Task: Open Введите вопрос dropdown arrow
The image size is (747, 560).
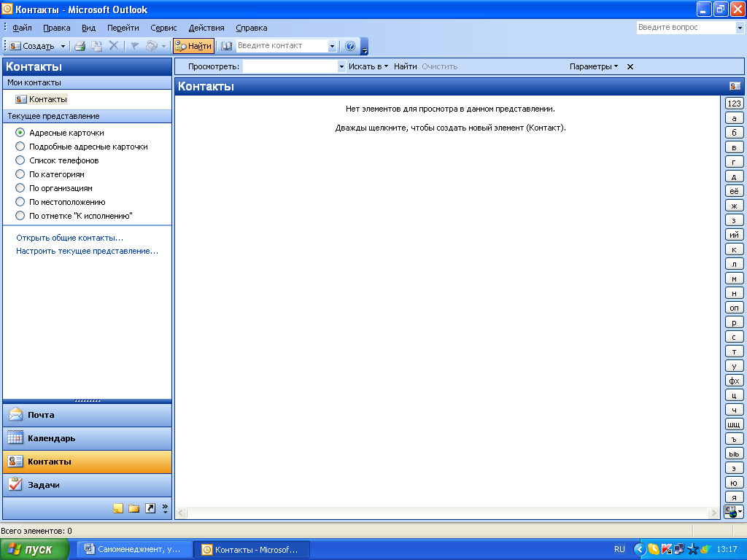Action: [x=740, y=28]
